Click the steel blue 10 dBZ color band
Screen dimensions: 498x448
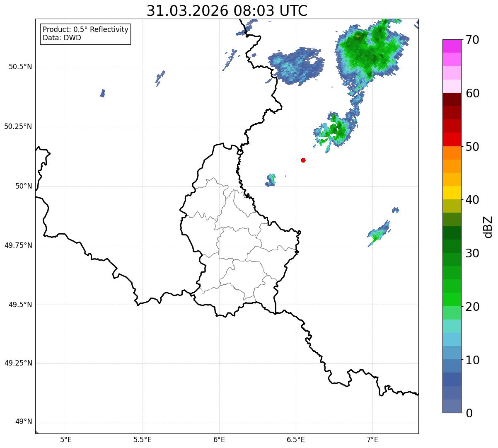pyautogui.click(x=452, y=366)
